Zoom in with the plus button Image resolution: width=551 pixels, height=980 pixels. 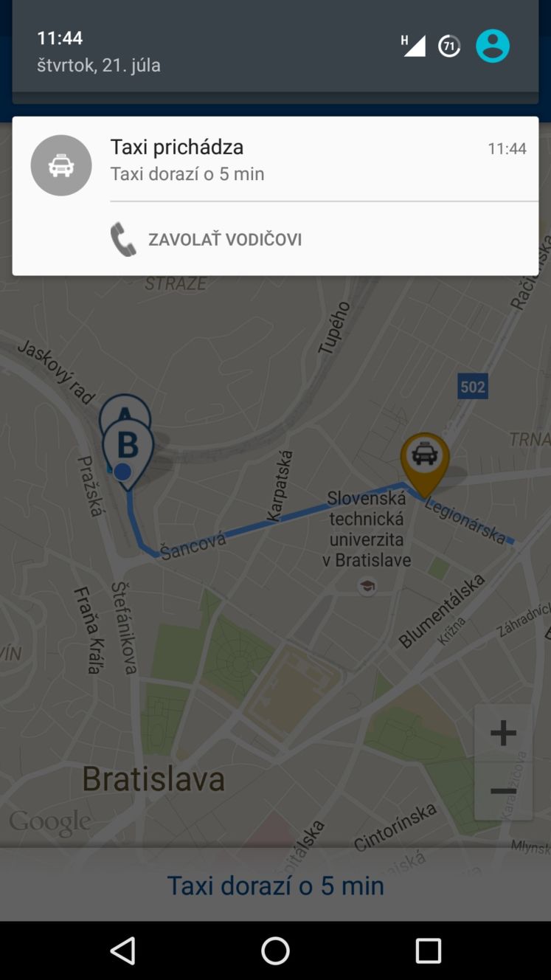pos(503,733)
